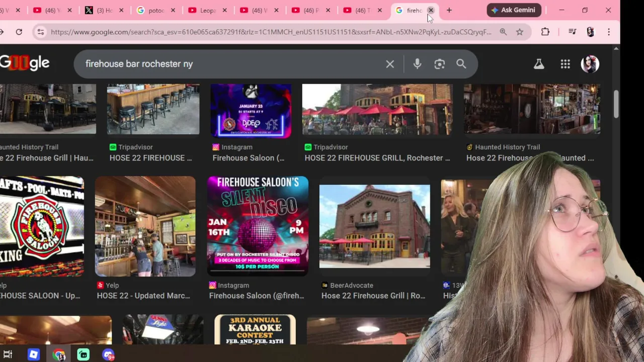Open the January 23 DJ flyer thumbnail
The height and width of the screenshot is (362, 644).
(x=251, y=111)
